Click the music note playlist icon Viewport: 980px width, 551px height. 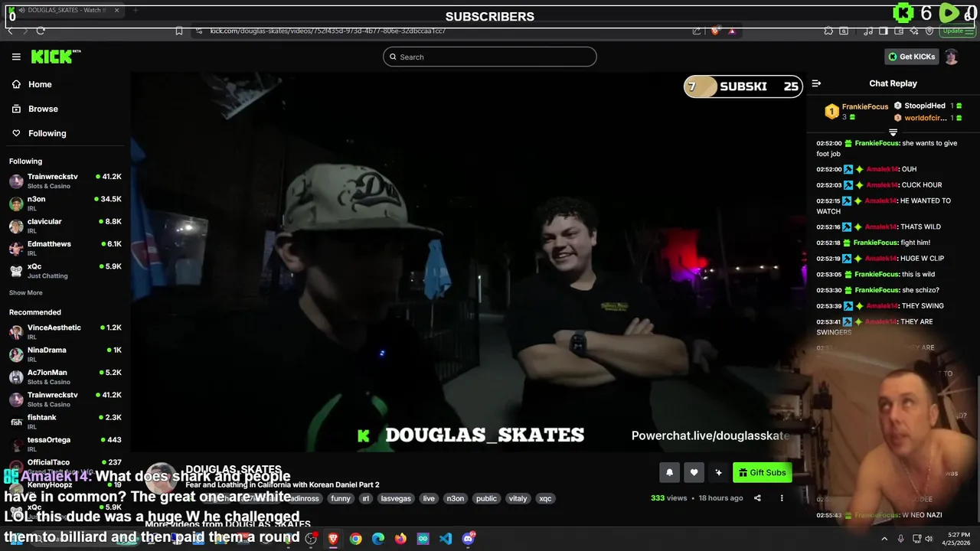click(868, 31)
